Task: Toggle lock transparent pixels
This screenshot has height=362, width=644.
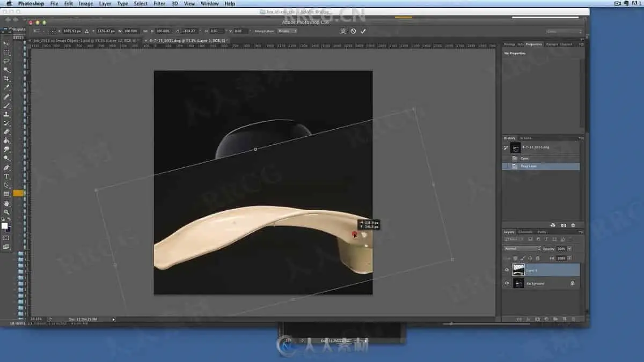Action: point(515,258)
